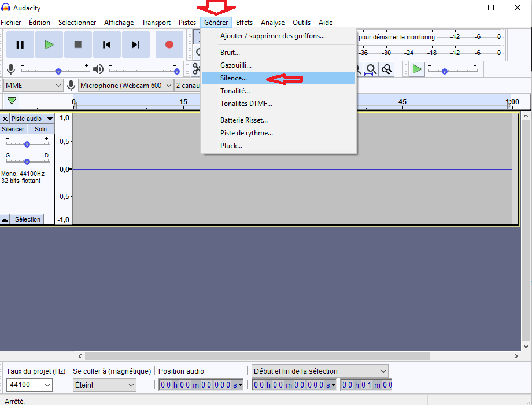Click the Pause playback button

[20, 45]
